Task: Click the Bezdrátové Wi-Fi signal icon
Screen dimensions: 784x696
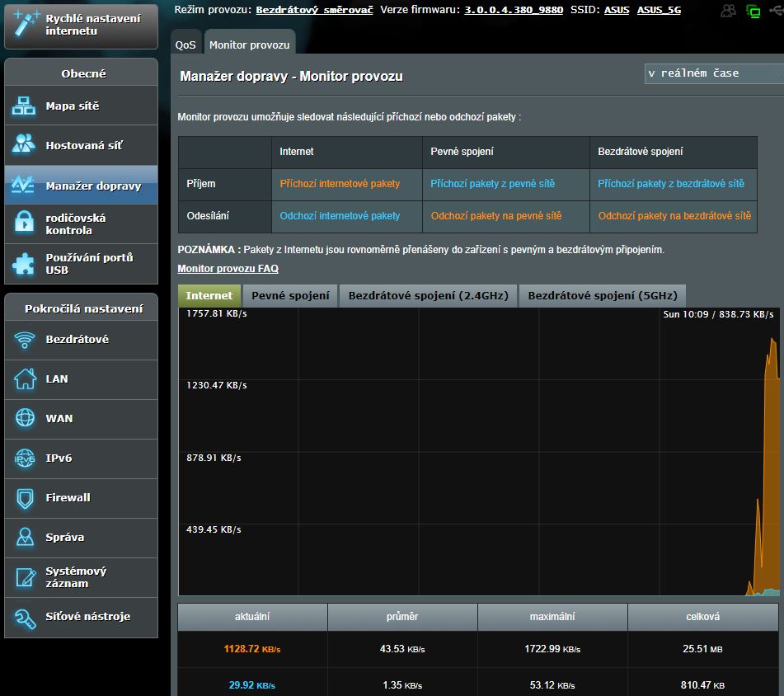Action: pyautogui.click(x=25, y=340)
